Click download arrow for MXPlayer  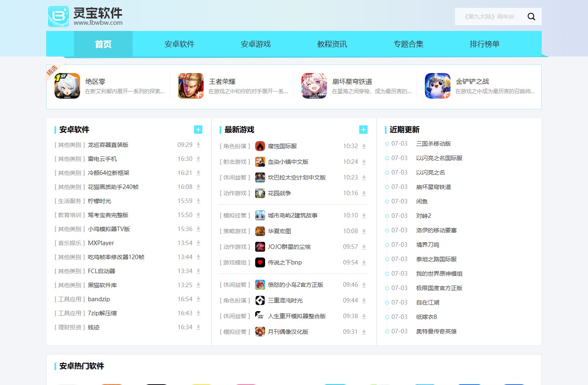198,243
